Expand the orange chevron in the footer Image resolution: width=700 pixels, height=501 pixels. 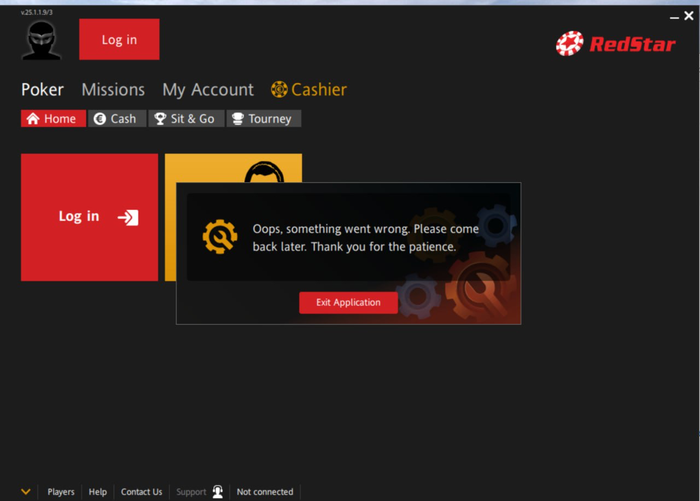26,492
